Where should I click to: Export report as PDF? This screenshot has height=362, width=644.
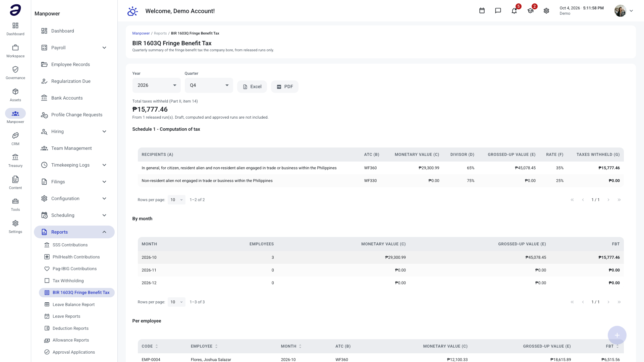click(x=284, y=86)
